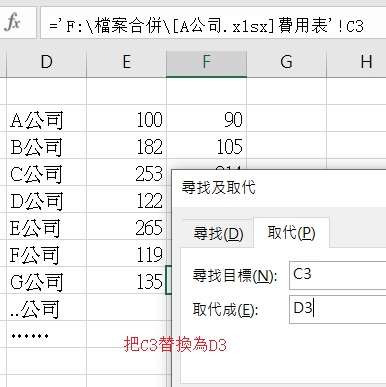Select the cell with value 265
This screenshot has width=386, height=387.
[x=127, y=227]
